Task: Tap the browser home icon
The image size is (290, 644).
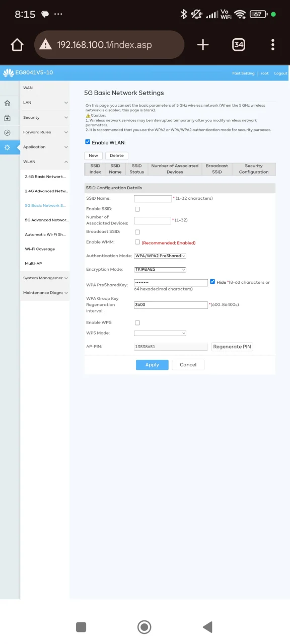Action: pyautogui.click(x=17, y=45)
